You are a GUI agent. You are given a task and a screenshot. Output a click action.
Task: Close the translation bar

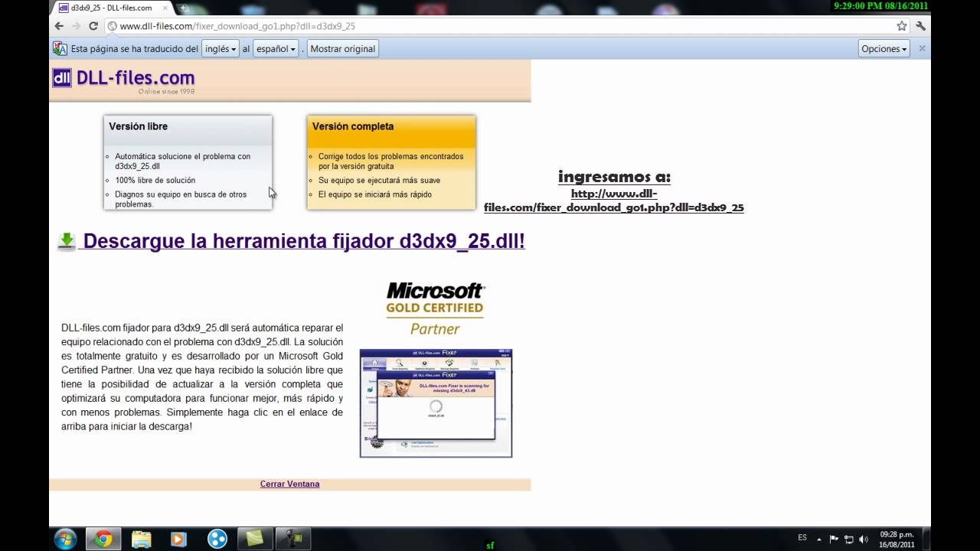pyautogui.click(x=922, y=48)
